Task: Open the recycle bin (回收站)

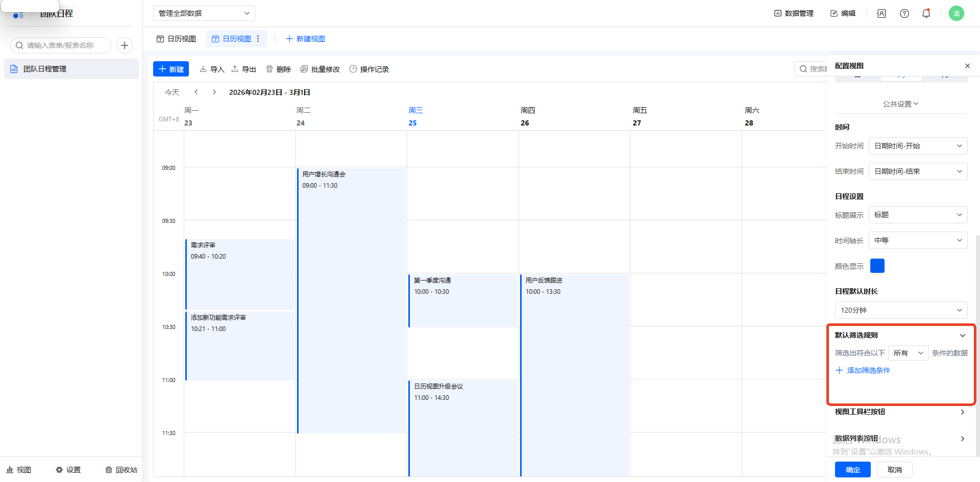Action: pos(121,470)
